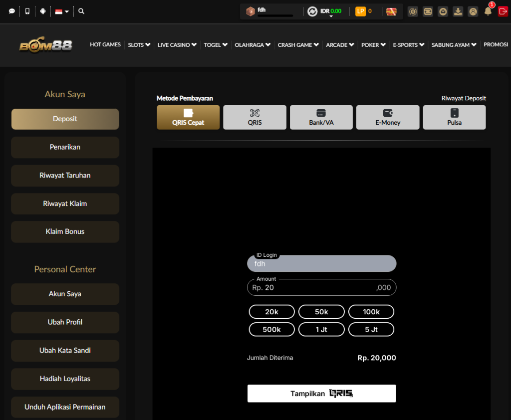Switch to the Bank/VA payment tab

tap(321, 118)
